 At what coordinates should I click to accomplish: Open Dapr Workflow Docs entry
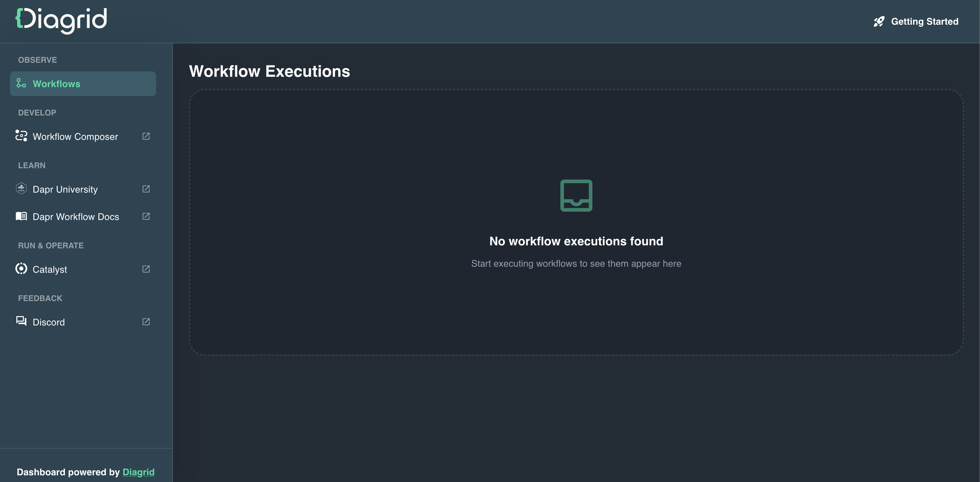click(76, 217)
